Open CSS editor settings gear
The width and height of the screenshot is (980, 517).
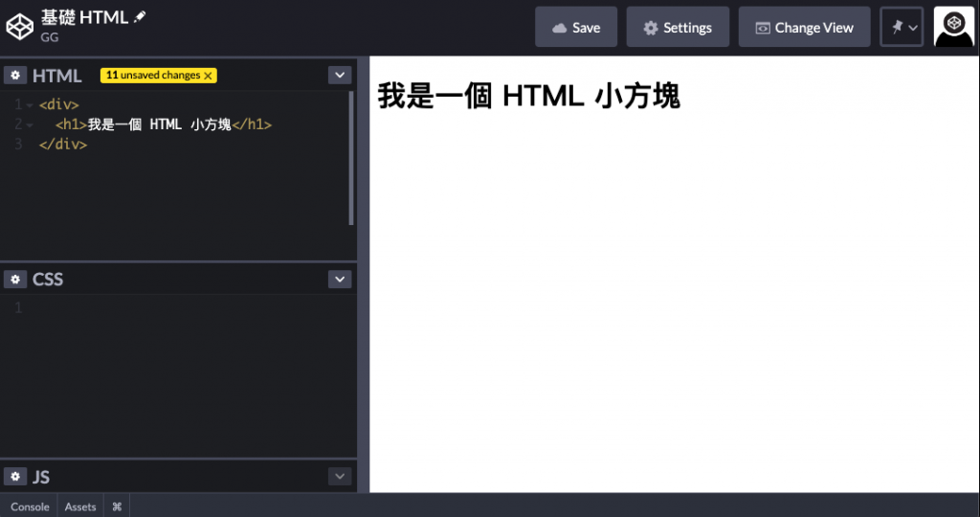coord(15,279)
